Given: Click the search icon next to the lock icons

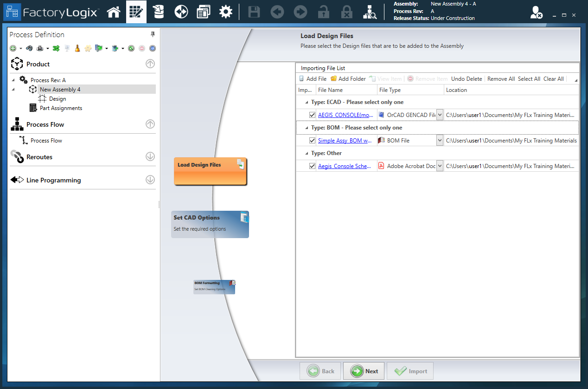Looking at the screenshot, I should (x=370, y=12).
